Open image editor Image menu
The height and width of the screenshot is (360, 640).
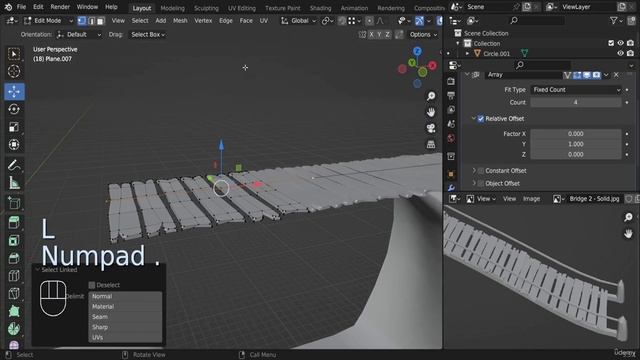coord(531,199)
